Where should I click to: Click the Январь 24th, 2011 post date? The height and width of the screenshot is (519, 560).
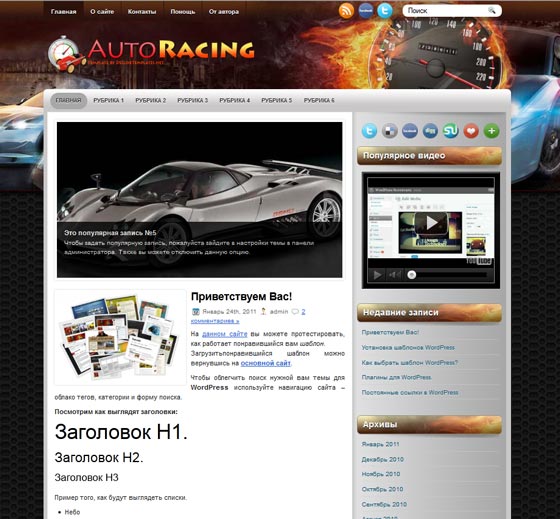pos(229,311)
